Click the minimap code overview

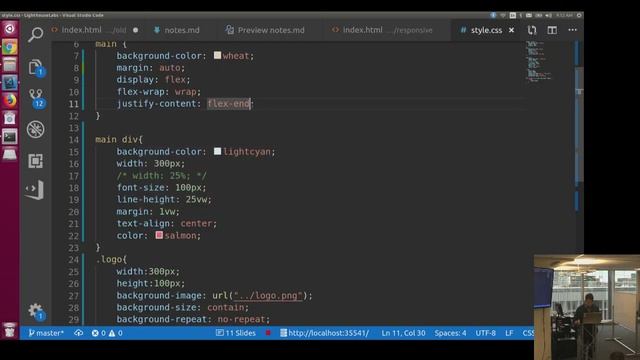point(538,61)
